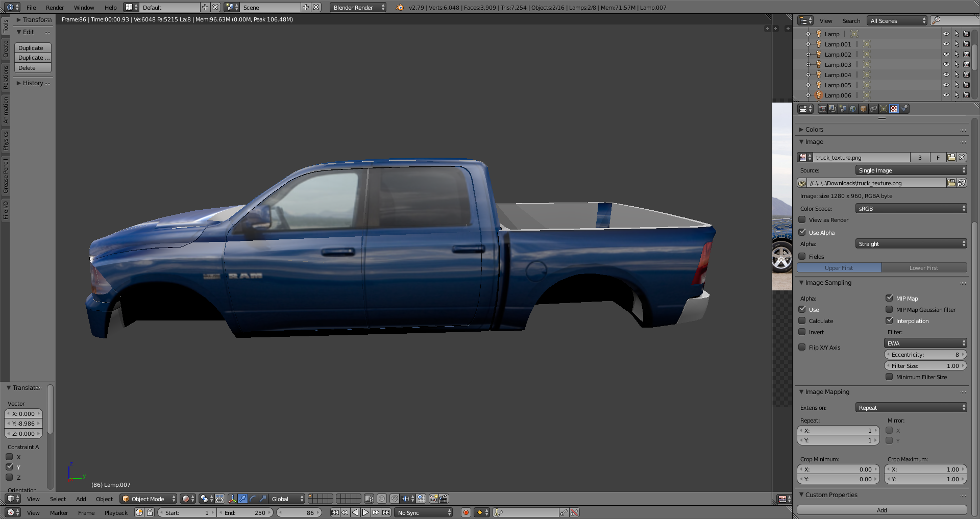Open the Object Mode dropdown
The image size is (980, 519).
(x=148, y=499)
